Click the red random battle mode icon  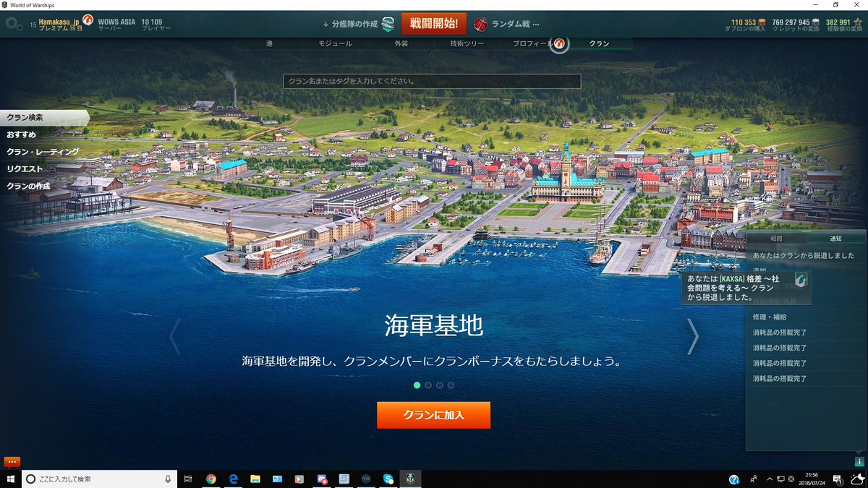[x=480, y=24]
